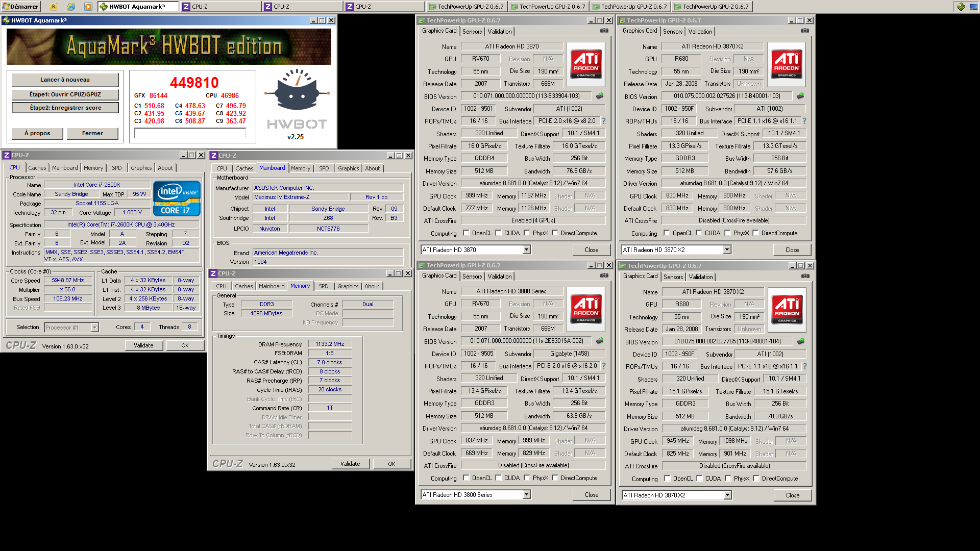Click bus interface question mark in 830 MHz 3870 X2 window
This screenshot has width=980, height=551.
tap(804, 121)
